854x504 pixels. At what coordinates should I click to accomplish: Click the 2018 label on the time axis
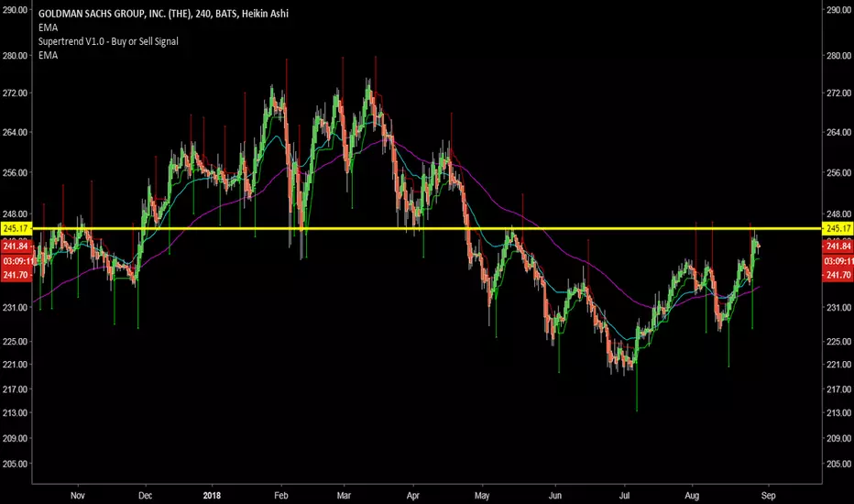[212, 496]
